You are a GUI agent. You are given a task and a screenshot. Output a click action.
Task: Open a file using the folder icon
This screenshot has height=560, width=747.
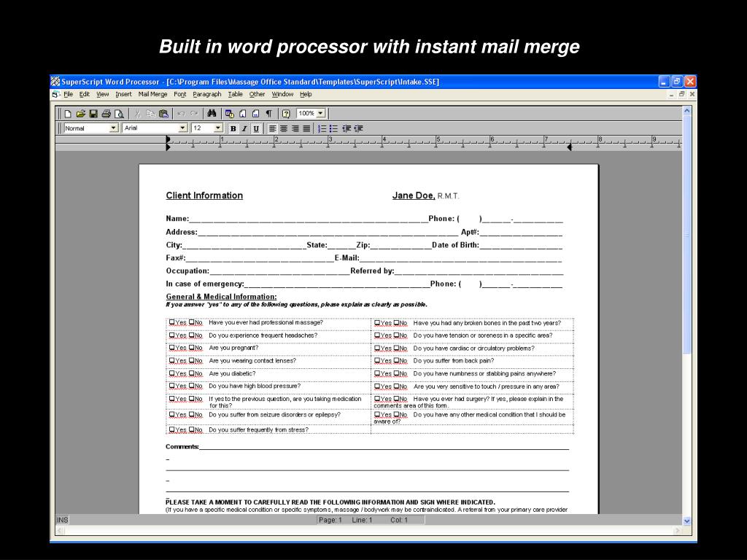pos(80,114)
